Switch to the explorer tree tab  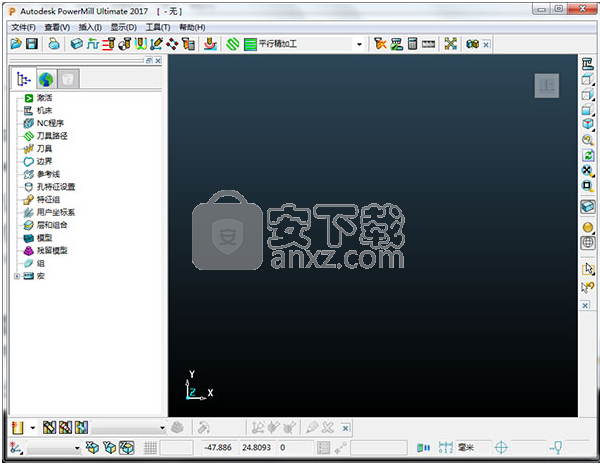[24, 79]
